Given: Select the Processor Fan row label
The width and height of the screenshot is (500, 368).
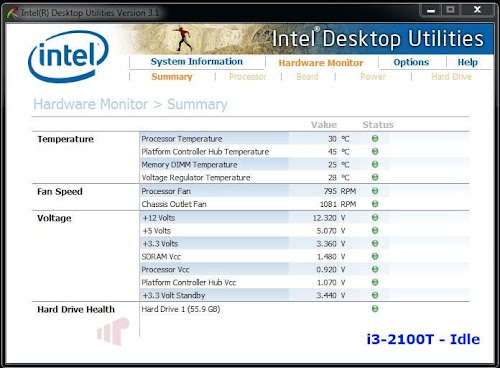Looking at the screenshot, I should [x=166, y=191].
